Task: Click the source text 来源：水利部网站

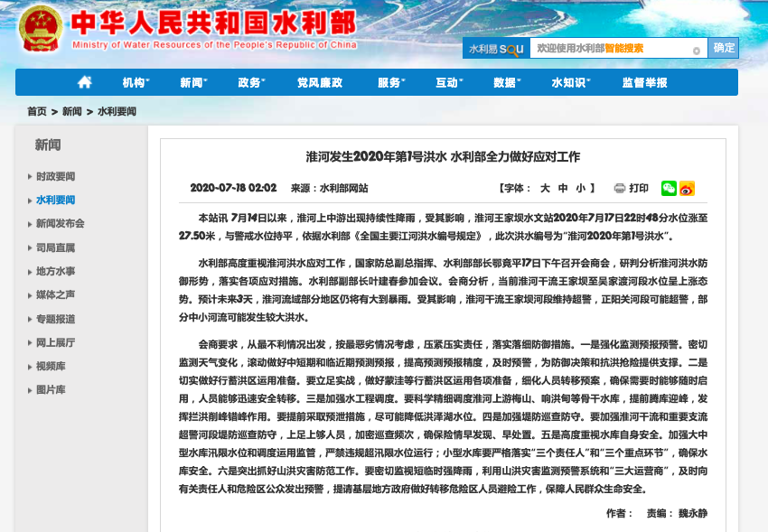Action: click(329, 189)
